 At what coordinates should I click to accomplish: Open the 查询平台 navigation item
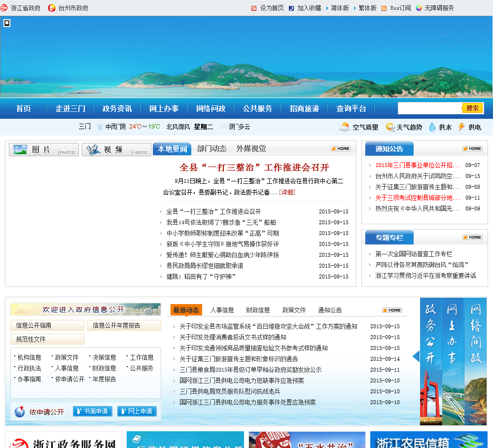[x=351, y=108]
